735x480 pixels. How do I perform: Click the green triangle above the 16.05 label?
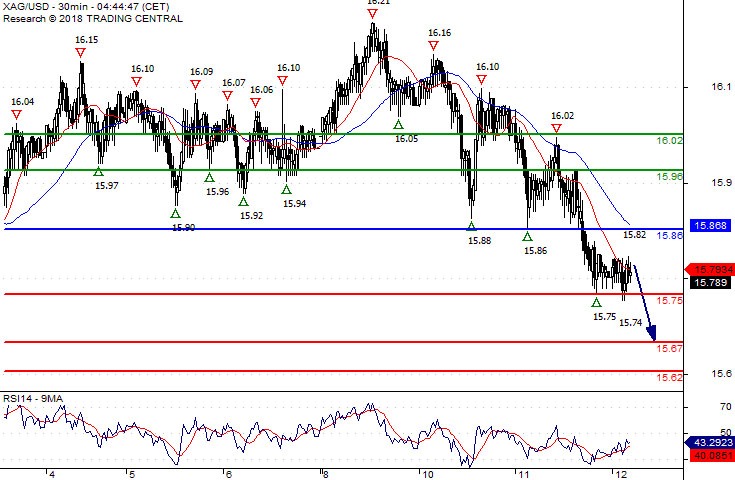[x=398, y=125]
